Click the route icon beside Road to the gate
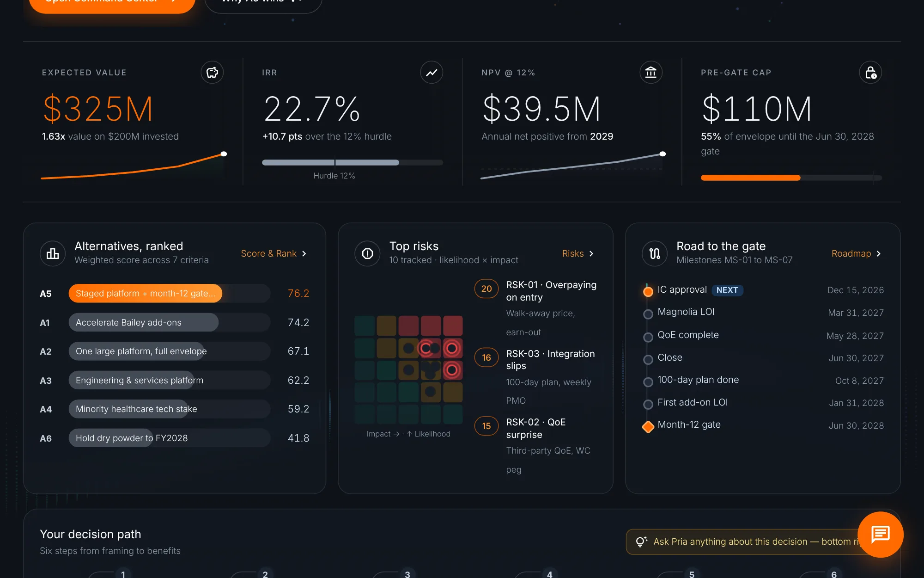The width and height of the screenshot is (924, 578). (655, 253)
